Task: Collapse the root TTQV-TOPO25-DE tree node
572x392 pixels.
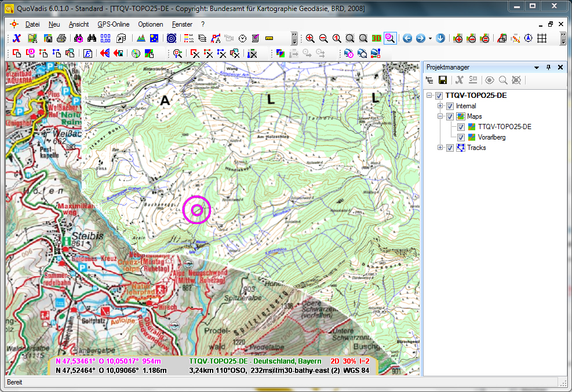Action: pyautogui.click(x=429, y=96)
